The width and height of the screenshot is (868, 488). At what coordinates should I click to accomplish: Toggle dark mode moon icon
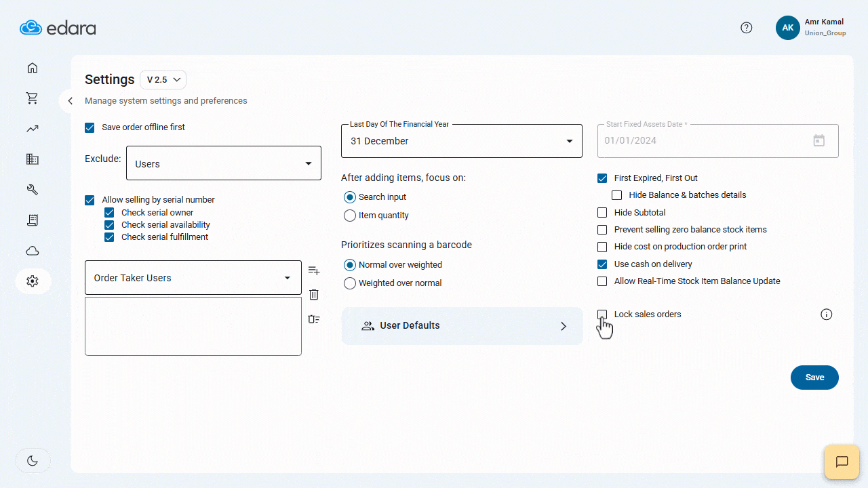[33, 461]
